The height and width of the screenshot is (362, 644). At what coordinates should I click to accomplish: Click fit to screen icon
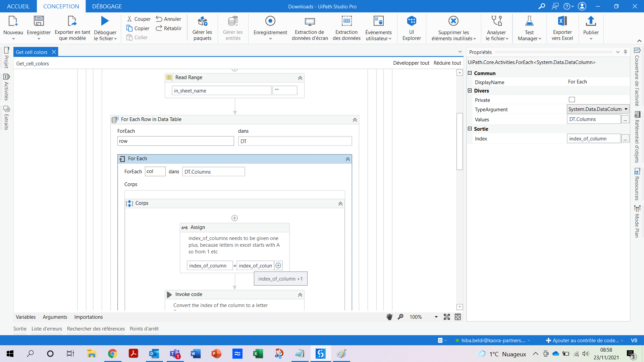coord(447,317)
